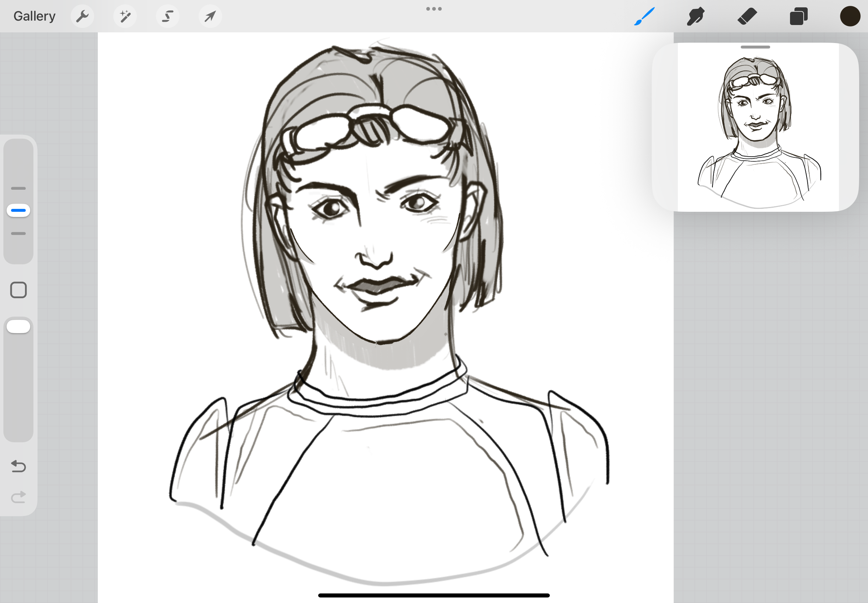Screen dimensions: 868x603
Task: Activate the Selection tool
Action: [x=168, y=16]
